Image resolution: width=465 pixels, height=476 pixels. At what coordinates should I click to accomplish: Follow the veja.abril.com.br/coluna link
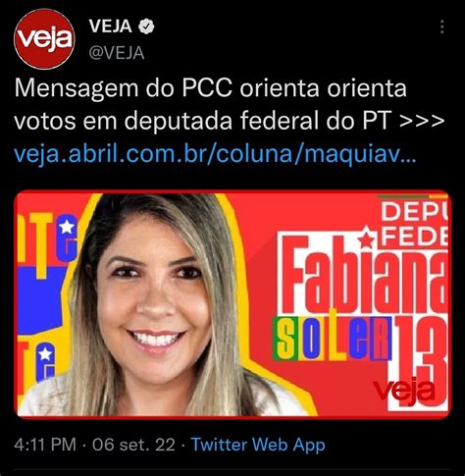(x=215, y=154)
